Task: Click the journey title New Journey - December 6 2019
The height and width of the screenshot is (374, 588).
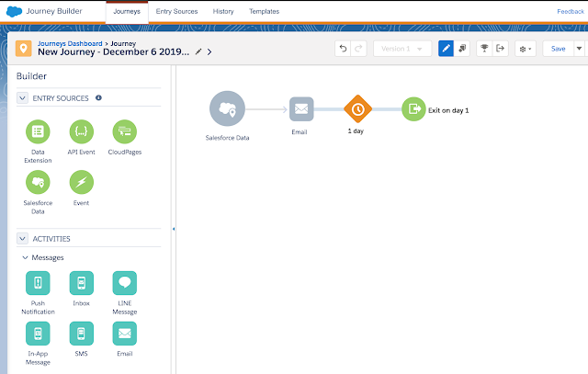Action: click(113, 51)
